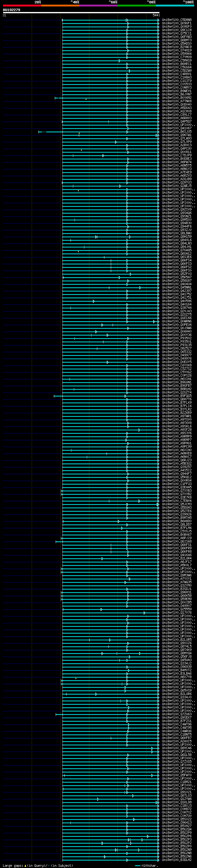Select hit UniRef100_A9PHG1

176,443
